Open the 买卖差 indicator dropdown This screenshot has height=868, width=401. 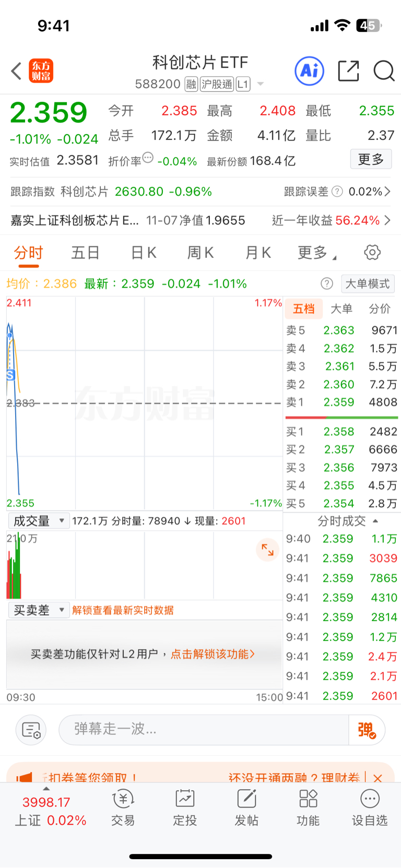[39, 610]
